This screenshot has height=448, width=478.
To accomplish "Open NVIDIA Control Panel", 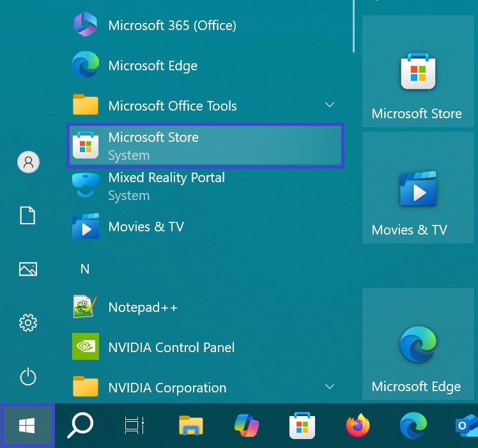I will point(206,348).
